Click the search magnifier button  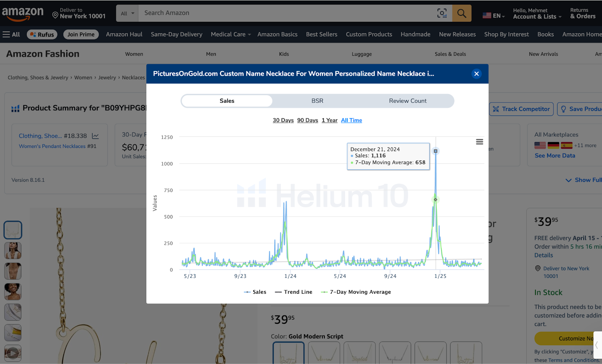[462, 13]
